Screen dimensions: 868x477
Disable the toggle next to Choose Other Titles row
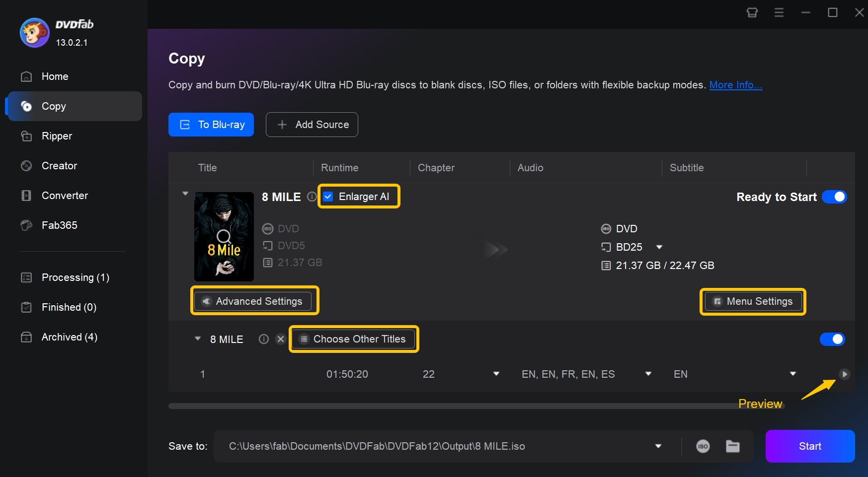coord(832,339)
